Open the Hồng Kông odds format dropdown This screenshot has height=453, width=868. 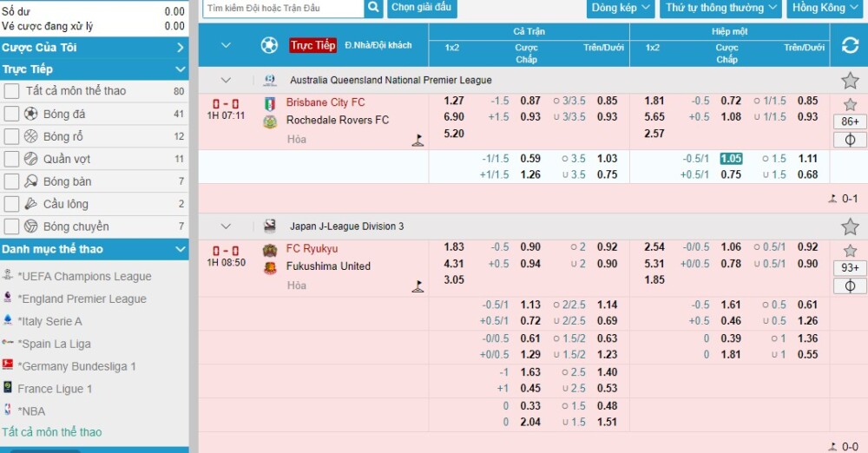[825, 8]
